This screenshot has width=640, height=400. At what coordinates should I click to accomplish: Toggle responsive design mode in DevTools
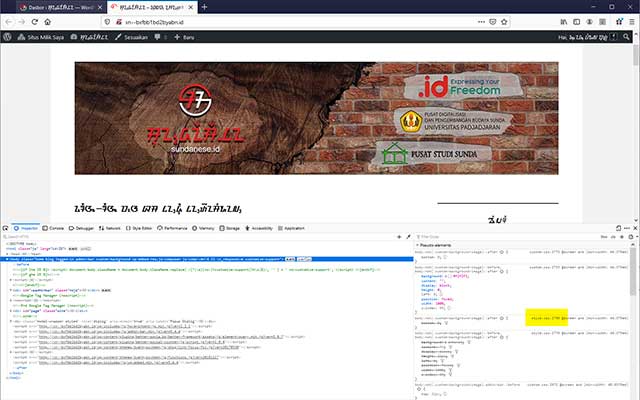(618, 228)
